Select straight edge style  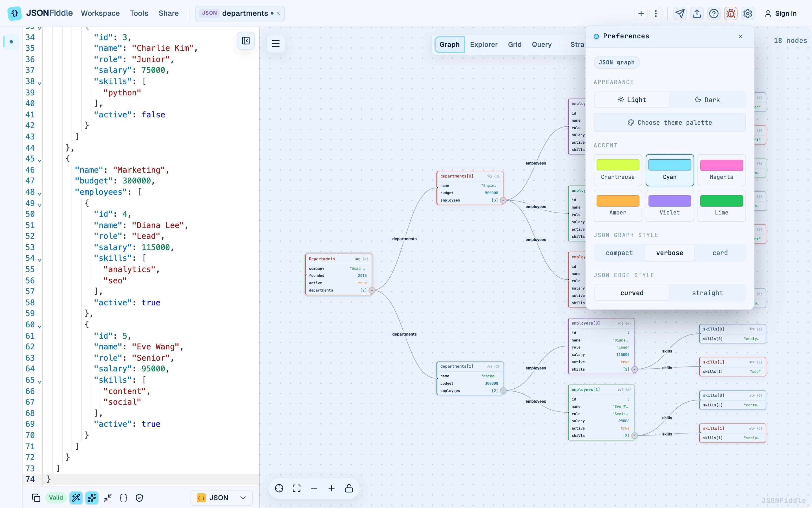(x=707, y=293)
